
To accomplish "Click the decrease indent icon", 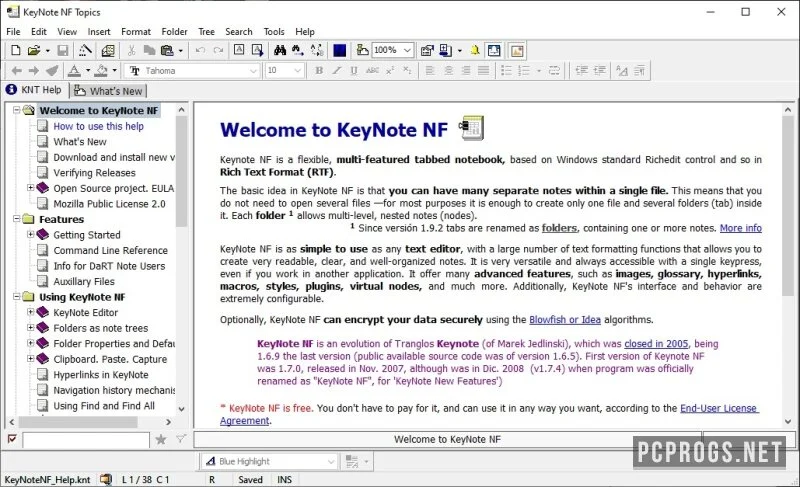I will click(x=582, y=70).
